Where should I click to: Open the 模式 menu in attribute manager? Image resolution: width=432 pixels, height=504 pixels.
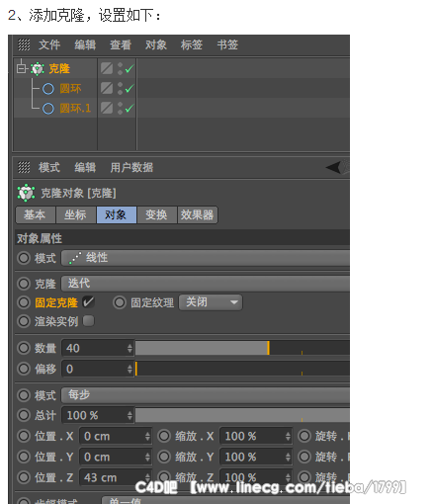49,168
